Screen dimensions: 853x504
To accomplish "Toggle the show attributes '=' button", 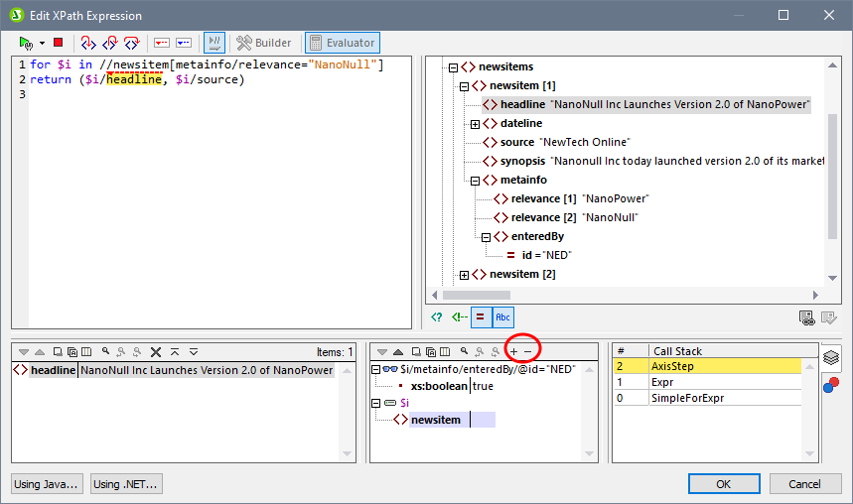I will (x=481, y=317).
